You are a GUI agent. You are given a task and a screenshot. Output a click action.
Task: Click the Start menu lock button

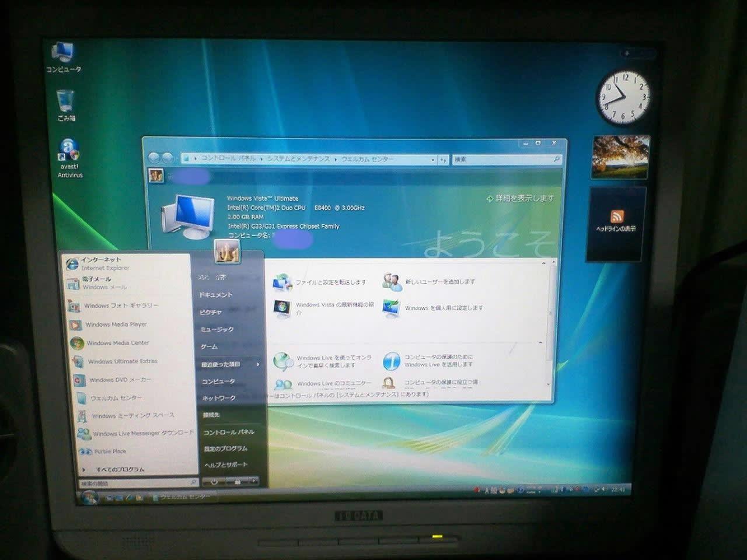click(238, 482)
